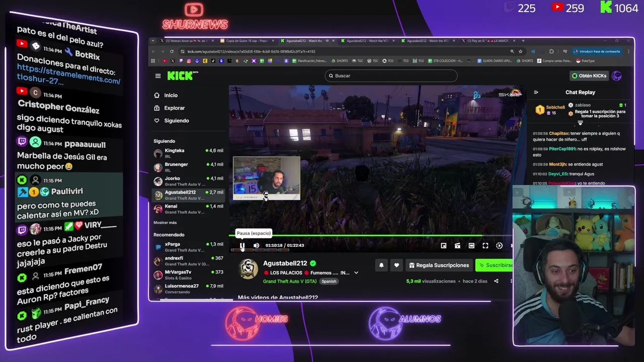The width and height of the screenshot is (644, 362).
Task: Click the clip creation icon in player
Action: pyautogui.click(x=457, y=245)
